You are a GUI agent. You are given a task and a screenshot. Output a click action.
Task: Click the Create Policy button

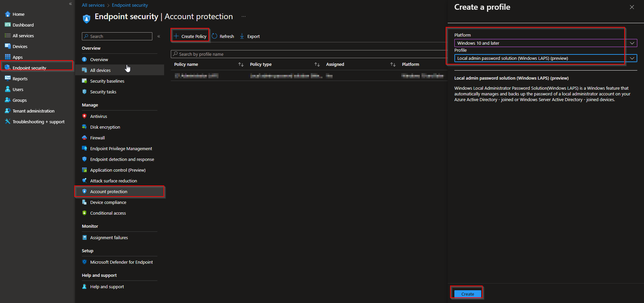[x=190, y=36]
